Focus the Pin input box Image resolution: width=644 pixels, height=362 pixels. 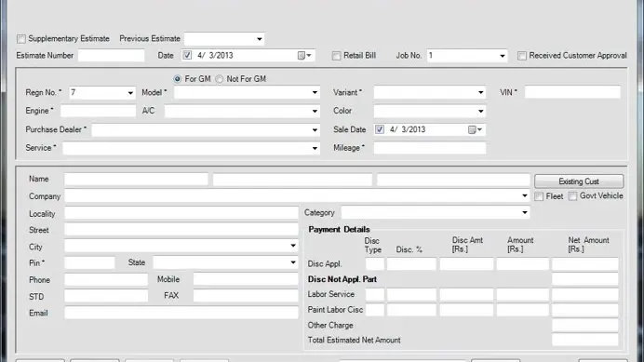click(x=89, y=263)
